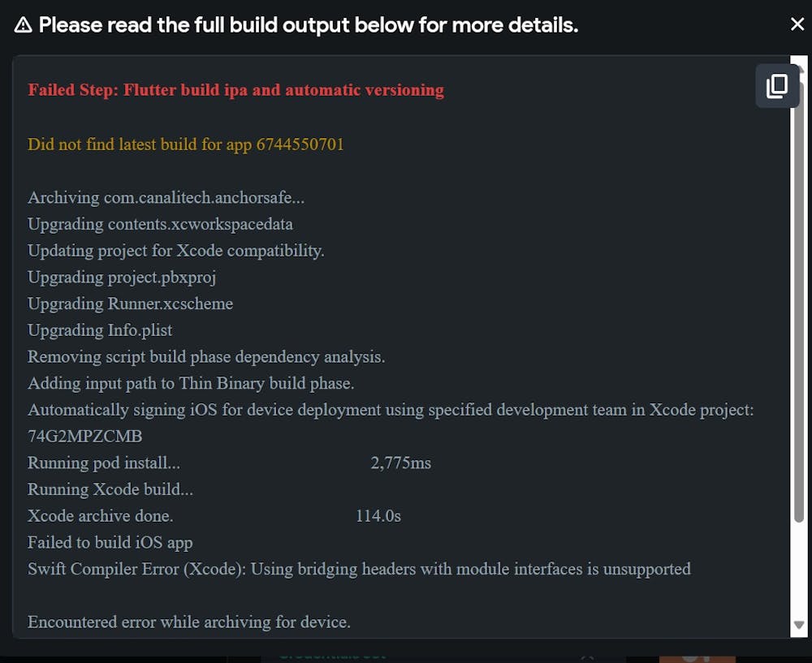Click the 'Failed Step' red heading
This screenshot has width=812, height=663.
[x=235, y=90]
